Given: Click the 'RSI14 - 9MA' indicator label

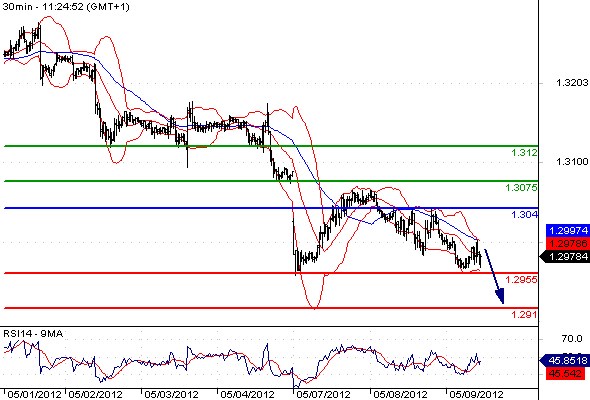Looking at the screenshot, I should (33, 333).
